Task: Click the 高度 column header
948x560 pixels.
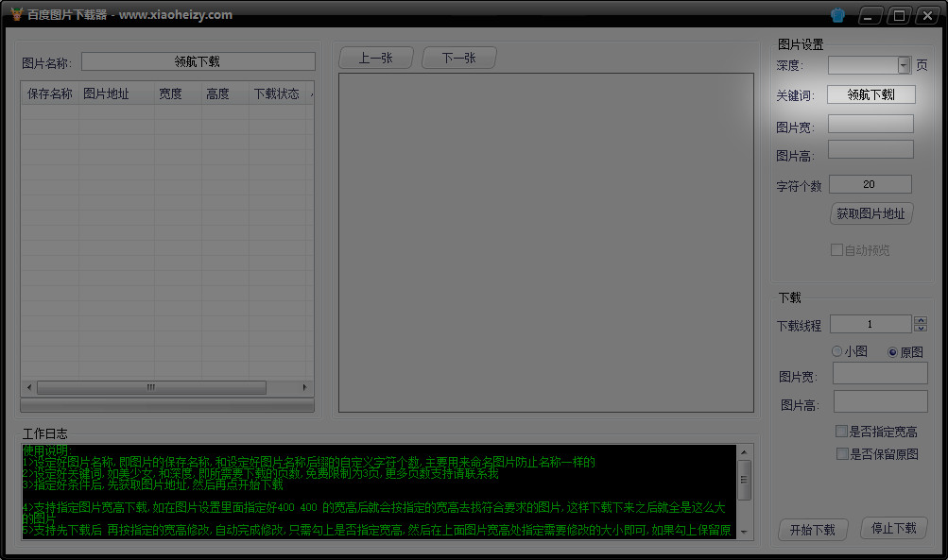Action: [x=224, y=93]
